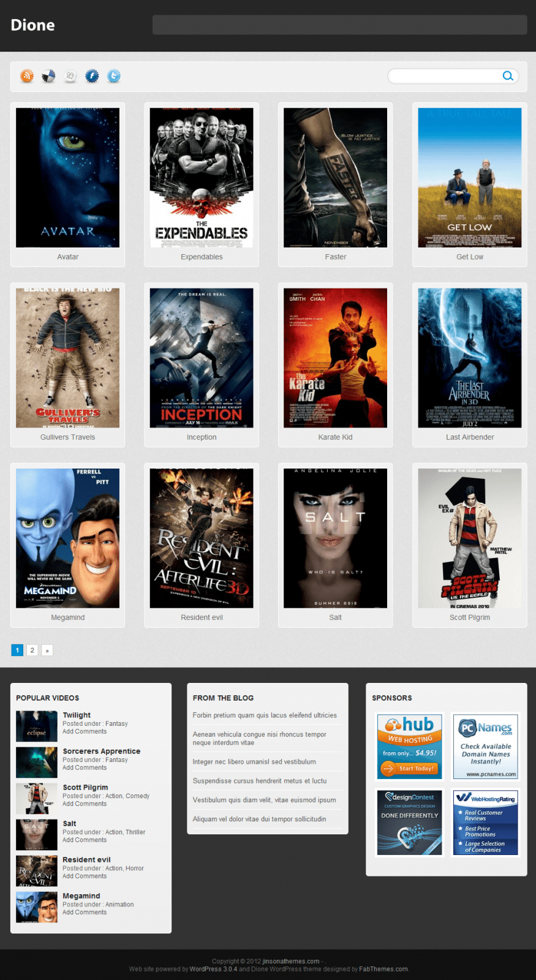
Task: Click the Karate Kid caption
Action: tap(336, 437)
